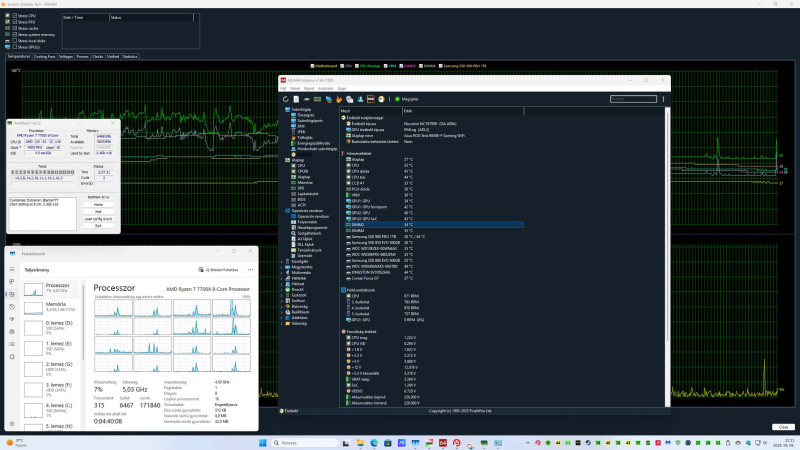The height and width of the screenshot is (450, 800).
Task: Open Task Manager hamburger navigation menu
Action: [x=12, y=269]
